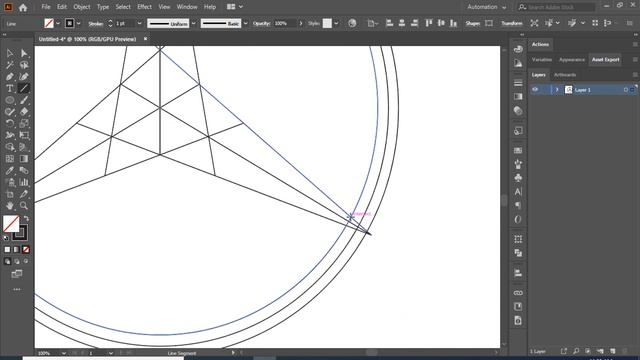Image resolution: width=640 pixels, height=360 pixels.
Task: Select the Direct Selection tool
Action: click(24, 53)
